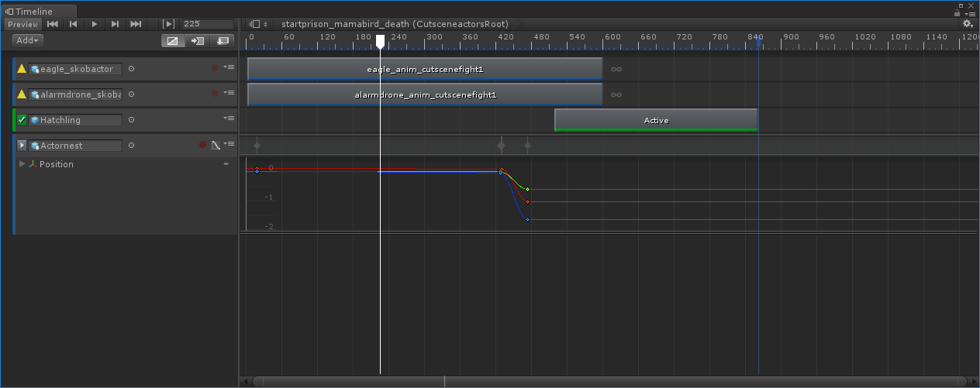Toggle the Preview mode button
This screenshot has height=388, width=980.
click(22, 24)
